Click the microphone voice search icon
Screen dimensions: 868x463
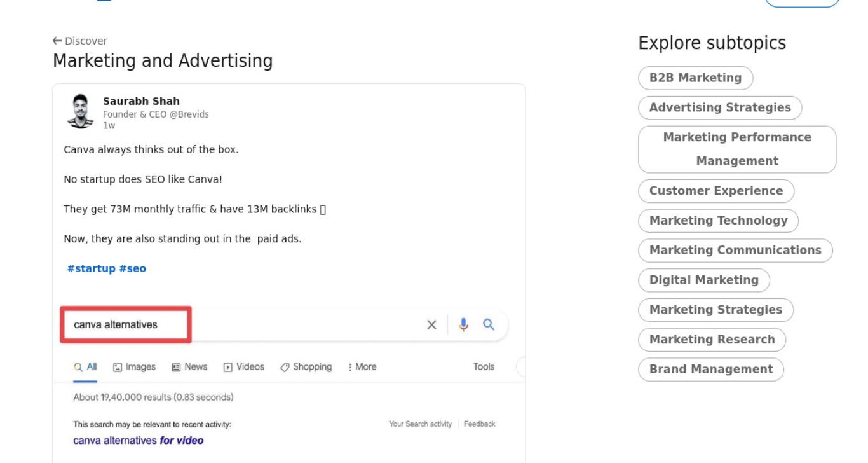click(x=463, y=324)
